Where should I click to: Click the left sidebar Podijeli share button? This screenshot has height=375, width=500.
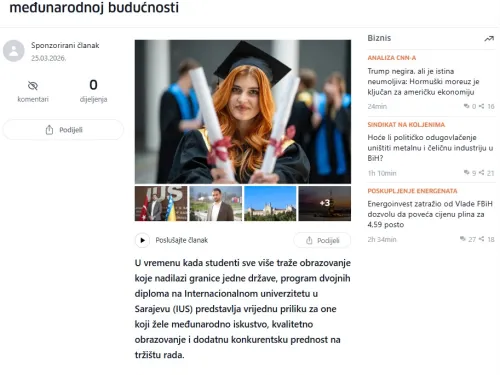pos(63,130)
